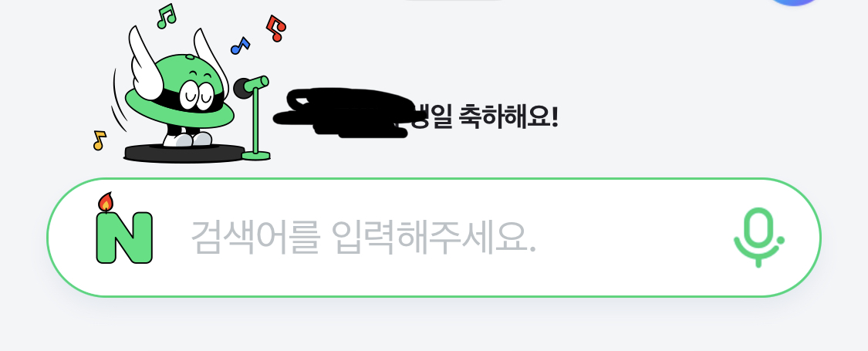Image resolution: width=868 pixels, height=351 pixels.
Task: Click the left white wing on the hat
Action: (x=145, y=62)
